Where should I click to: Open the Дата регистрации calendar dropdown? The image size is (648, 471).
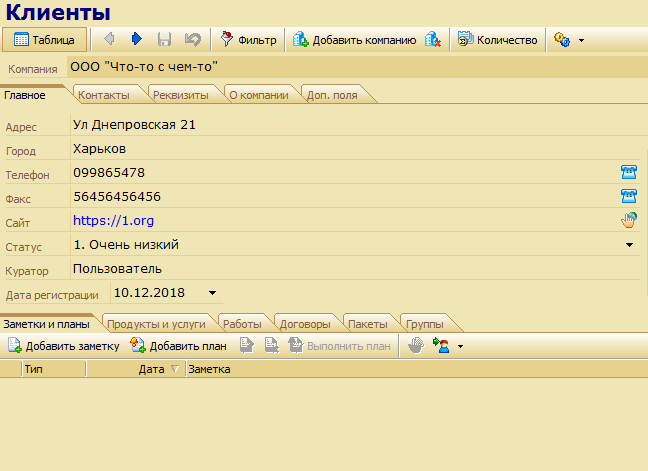pyautogui.click(x=212, y=293)
